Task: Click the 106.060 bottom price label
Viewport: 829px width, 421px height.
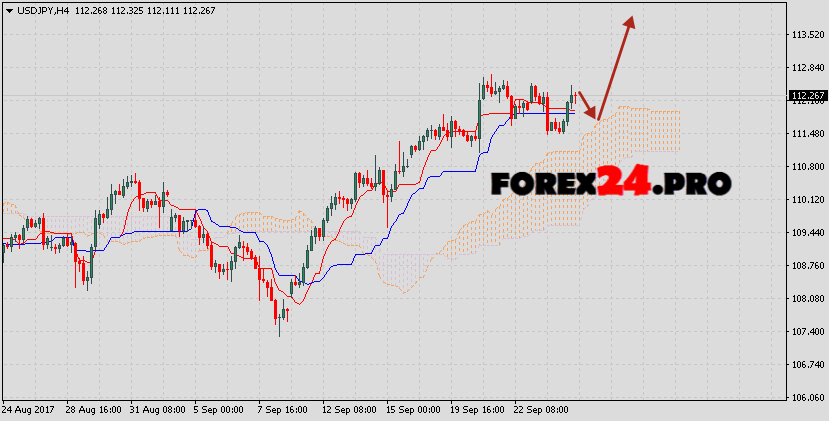Action: (x=807, y=398)
